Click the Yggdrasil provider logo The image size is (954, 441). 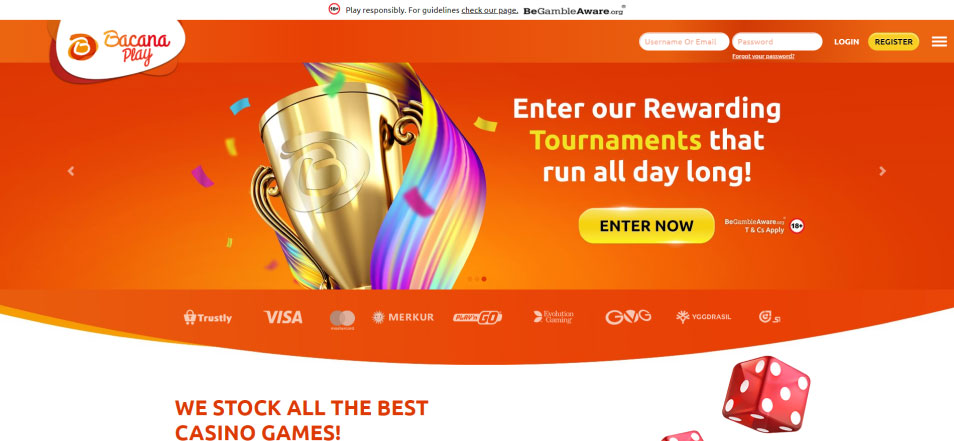703,317
